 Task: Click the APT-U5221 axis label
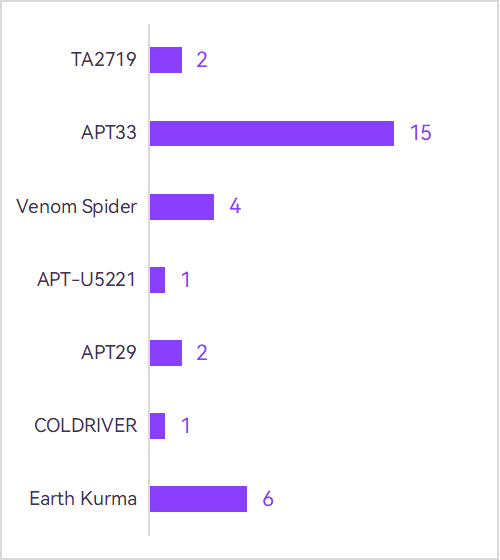pos(86,279)
